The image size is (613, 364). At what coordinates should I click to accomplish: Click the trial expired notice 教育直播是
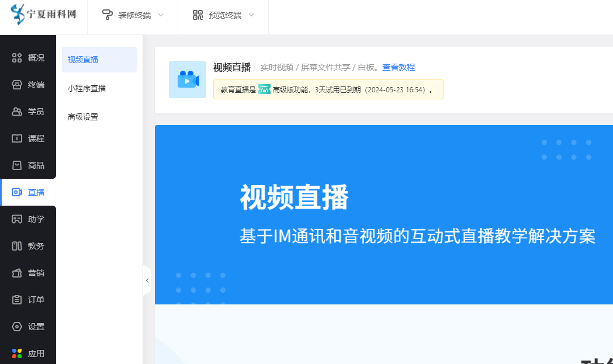tap(328, 89)
